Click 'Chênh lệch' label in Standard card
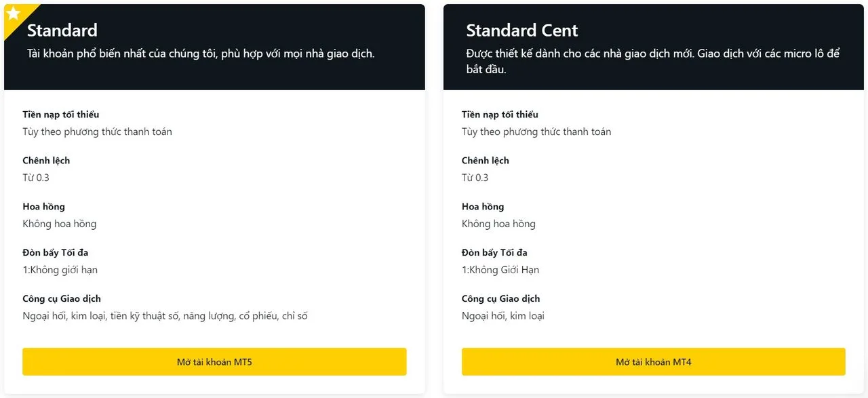The image size is (868, 398). point(46,161)
